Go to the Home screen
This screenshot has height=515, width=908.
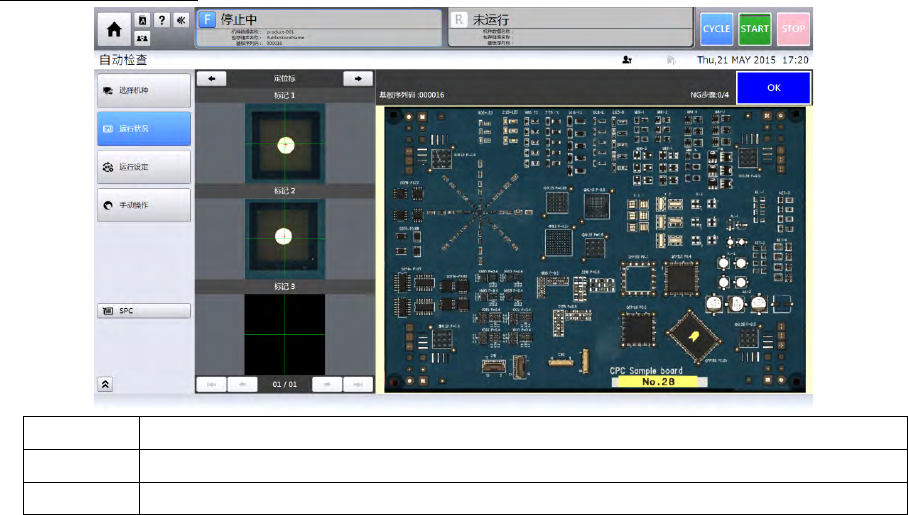[x=112, y=29]
